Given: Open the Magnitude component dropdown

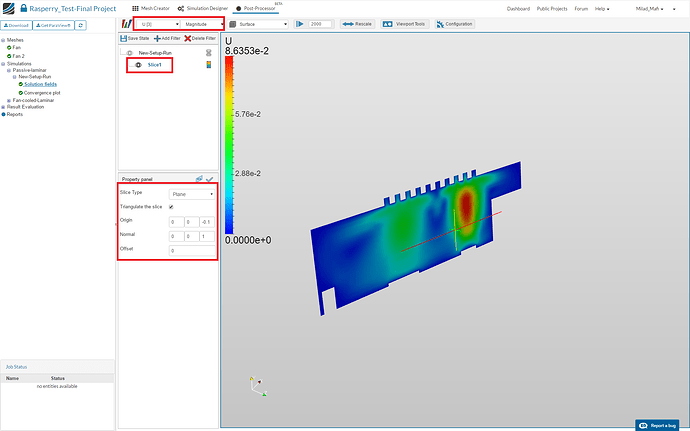Looking at the screenshot, I should [196, 23].
